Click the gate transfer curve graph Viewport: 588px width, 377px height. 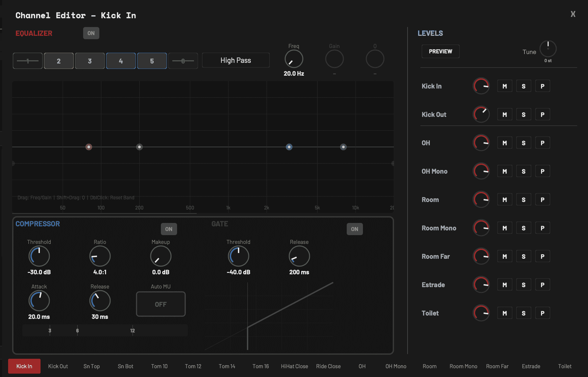(x=269, y=316)
